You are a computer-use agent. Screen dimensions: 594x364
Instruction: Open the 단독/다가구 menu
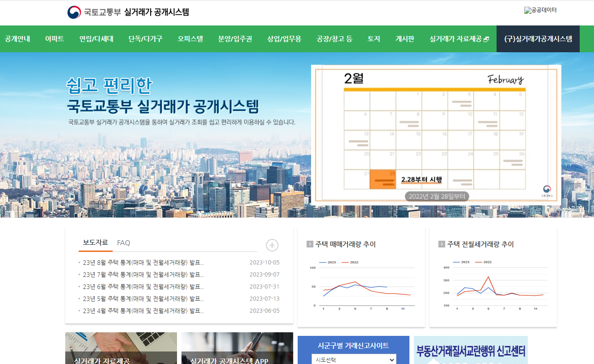tap(145, 39)
